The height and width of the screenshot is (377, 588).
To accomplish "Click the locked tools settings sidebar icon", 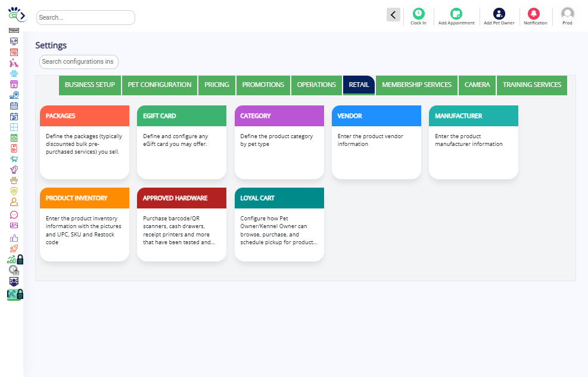I will [x=15, y=295].
